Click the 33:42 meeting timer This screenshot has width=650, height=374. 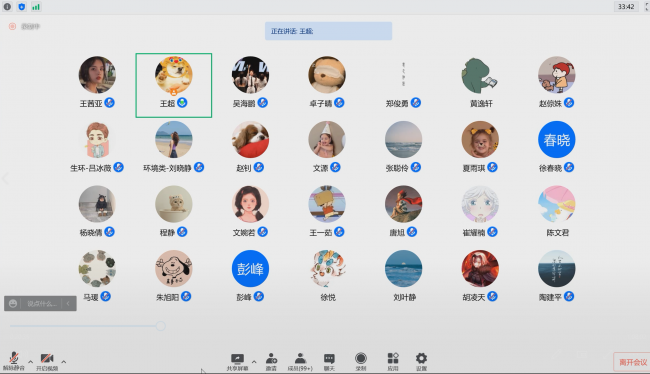626,7
